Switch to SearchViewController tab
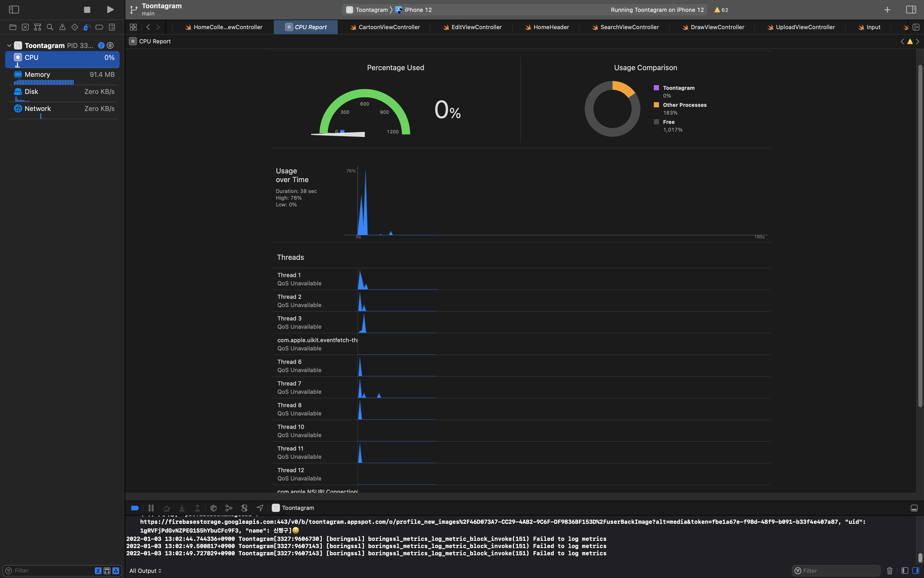The width and height of the screenshot is (924, 578). [x=625, y=27]
